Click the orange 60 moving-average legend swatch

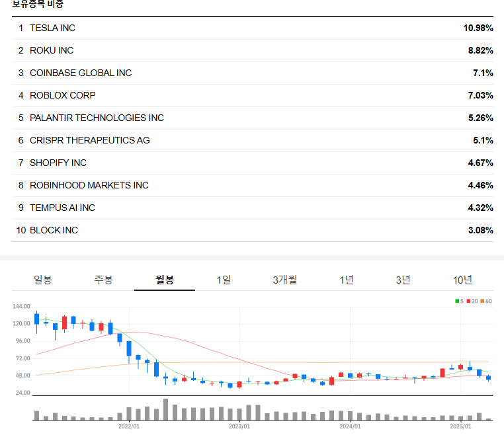(482, 301)
